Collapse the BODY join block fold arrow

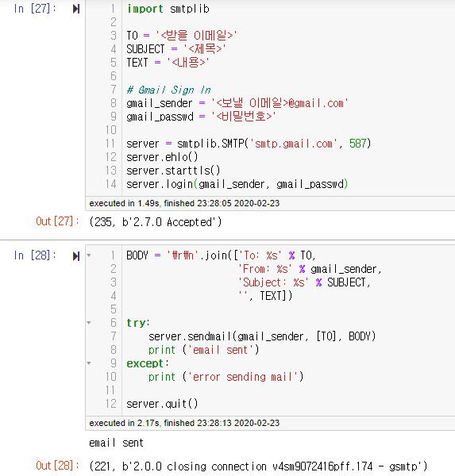(89, 255)
